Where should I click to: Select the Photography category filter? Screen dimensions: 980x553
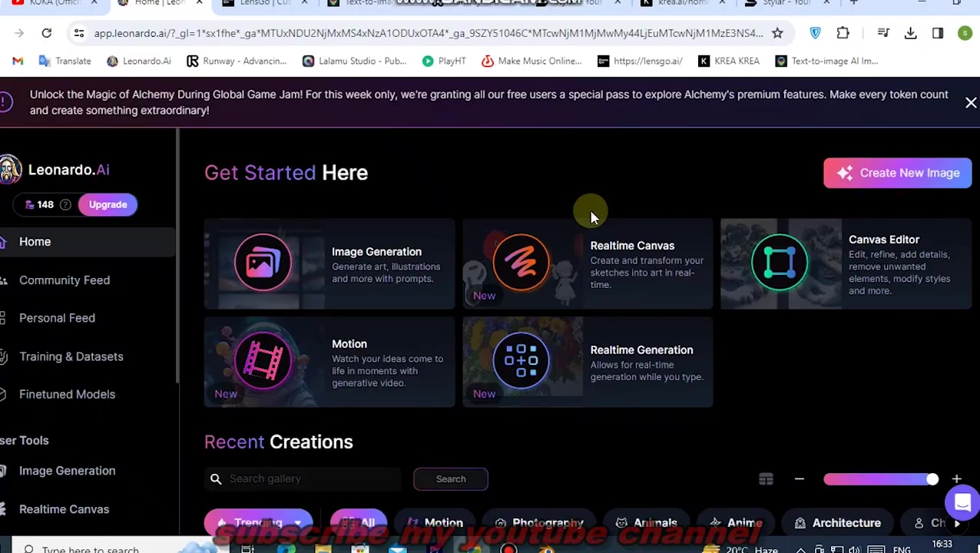tap(539, 523)
